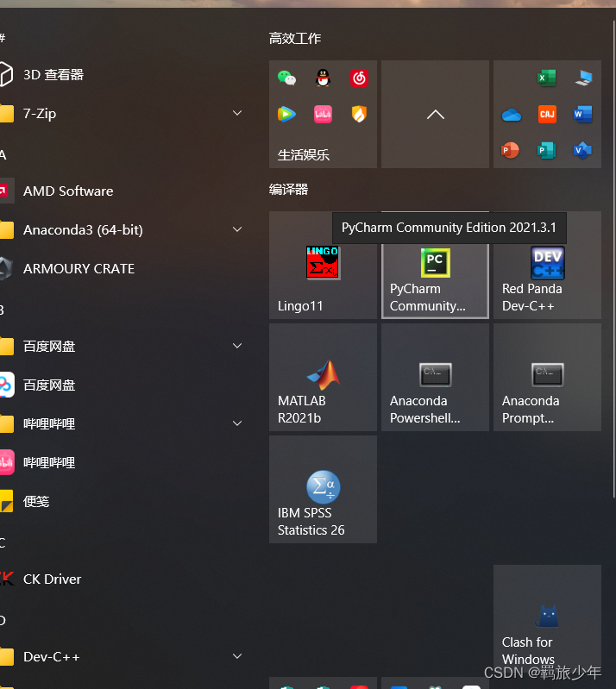Viewport: 616px width, 689px height.
Task: Launch MATLAB R2021b tile
Action: (324, 378)
